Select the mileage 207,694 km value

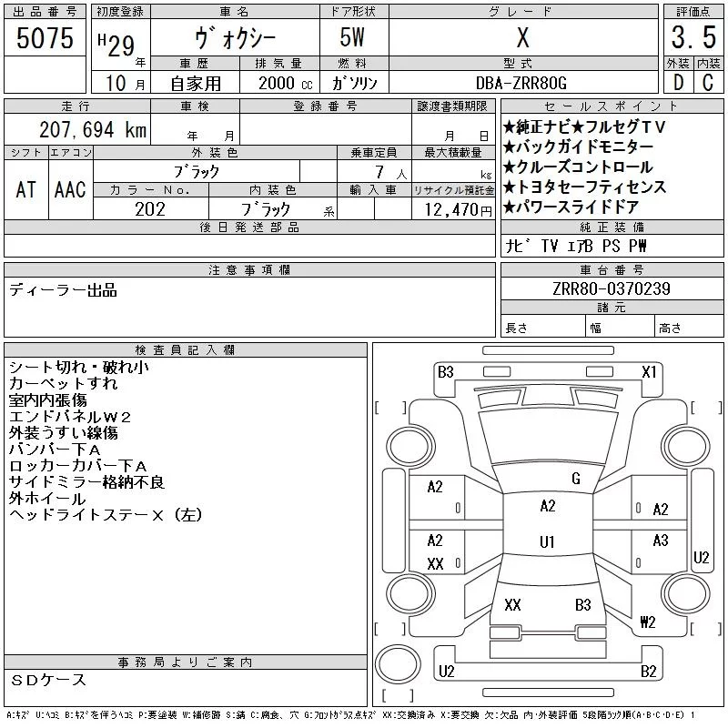click(x=93, y=129)
